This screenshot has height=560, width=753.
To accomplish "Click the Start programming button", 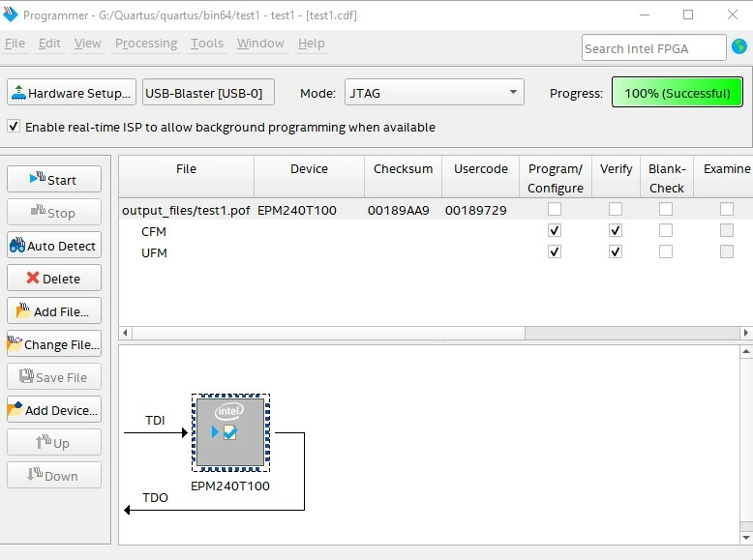I will [54, 180].
